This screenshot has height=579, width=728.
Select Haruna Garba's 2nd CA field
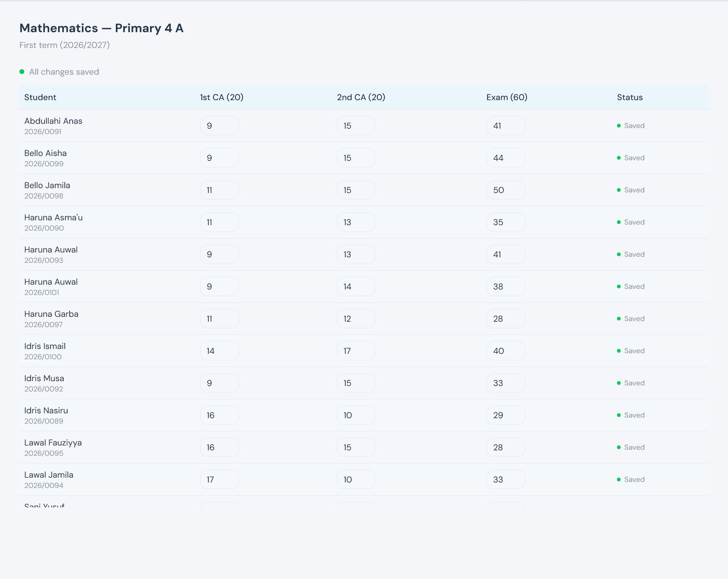click(356, 319)
